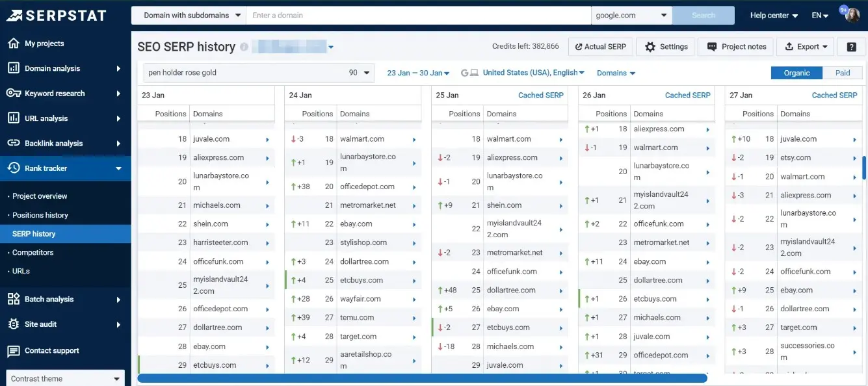This screenshot has height=386, width=868.
Task: Click the Batch analysis icon
Action: click(13, 299)
